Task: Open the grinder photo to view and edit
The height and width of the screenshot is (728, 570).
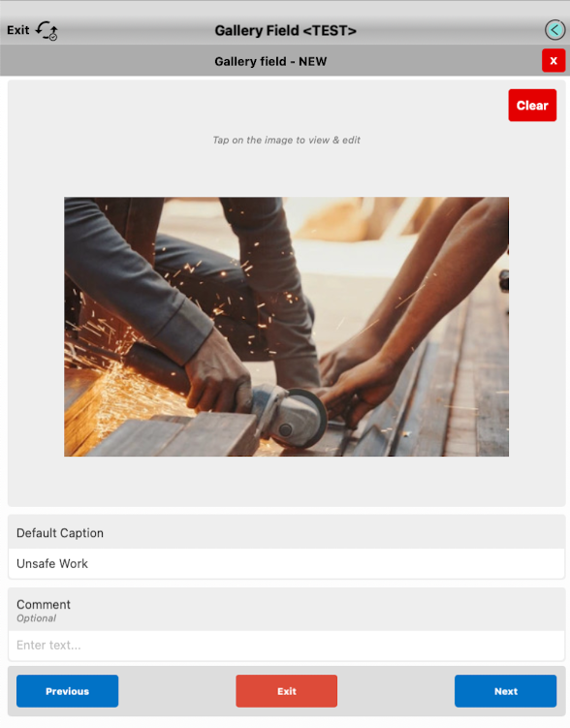Action: point(286,327)
